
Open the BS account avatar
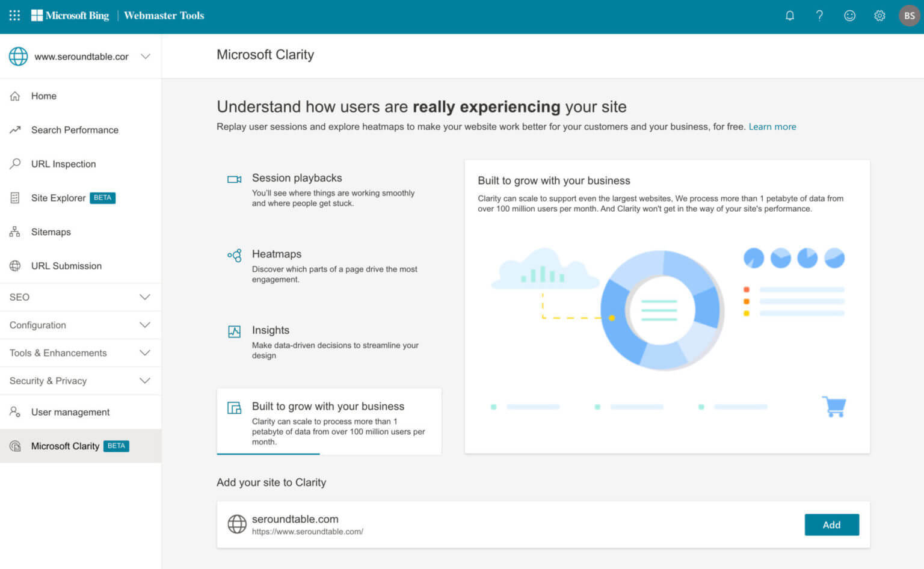(909, 16)
